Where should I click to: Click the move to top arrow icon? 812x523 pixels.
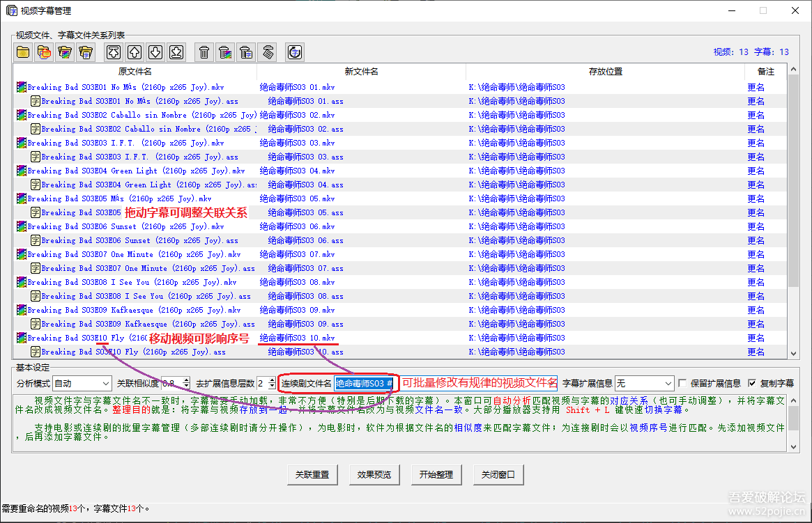[114, 52]
